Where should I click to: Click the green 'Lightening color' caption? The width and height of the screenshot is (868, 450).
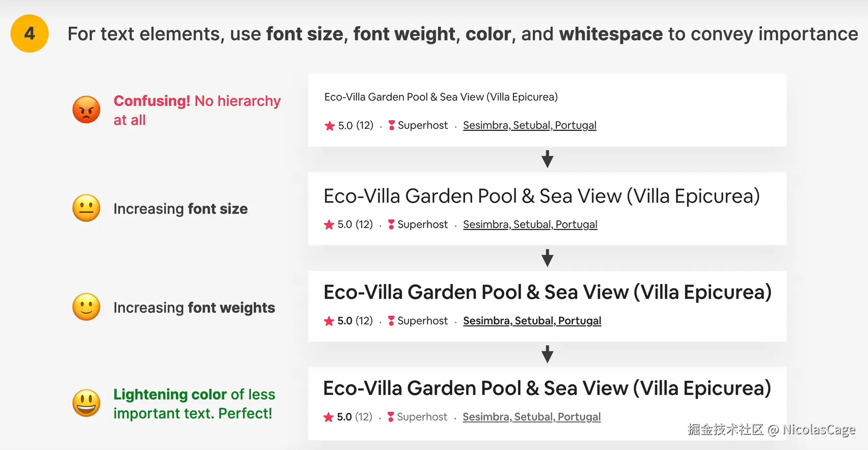(194, 404)
